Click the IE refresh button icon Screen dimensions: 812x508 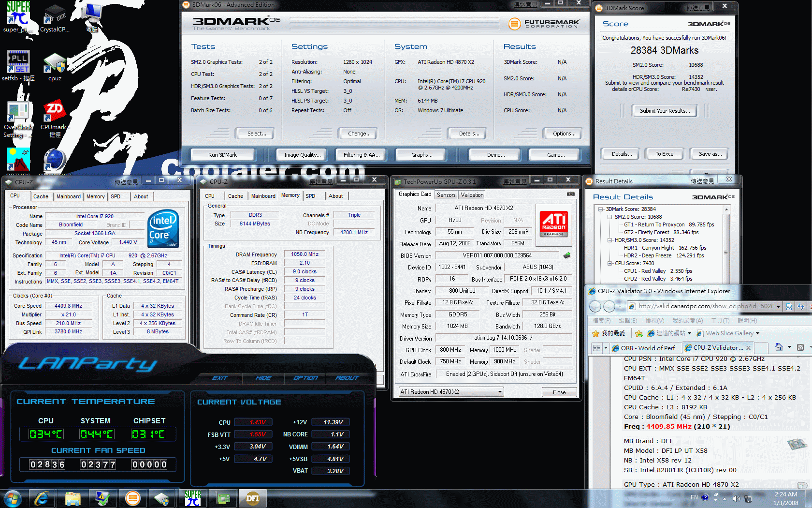pos(800,306)
